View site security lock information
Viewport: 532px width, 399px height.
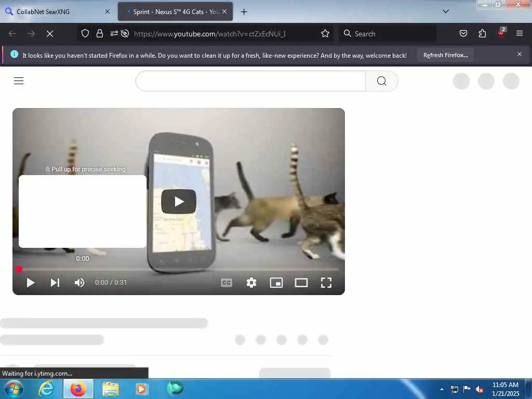tap(99, 33)
